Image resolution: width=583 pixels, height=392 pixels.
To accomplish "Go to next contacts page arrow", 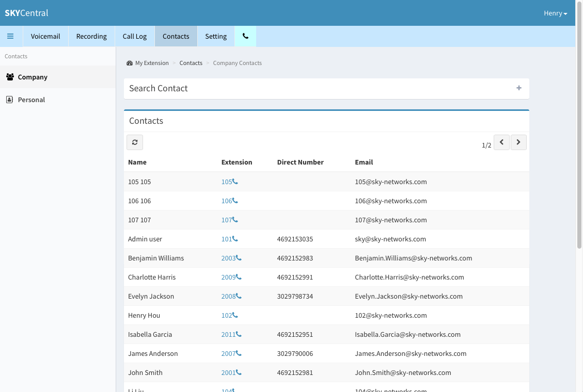I will pos(518,142).
